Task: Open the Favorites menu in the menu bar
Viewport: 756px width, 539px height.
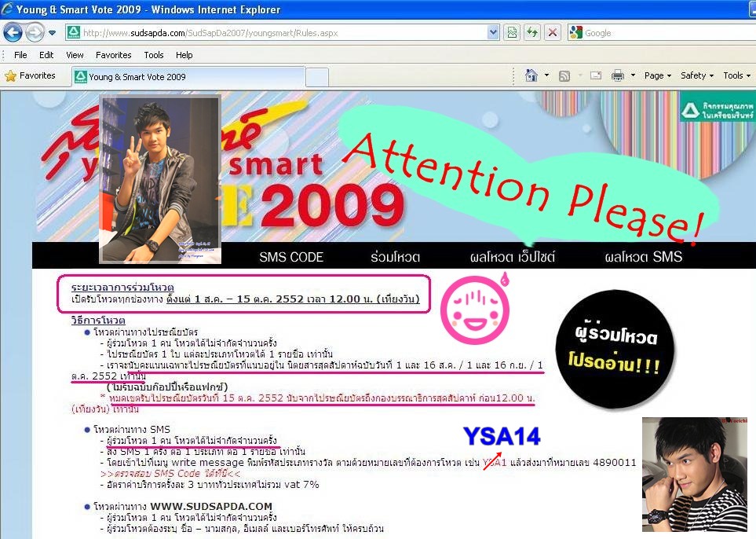Action: click(113, 55)
